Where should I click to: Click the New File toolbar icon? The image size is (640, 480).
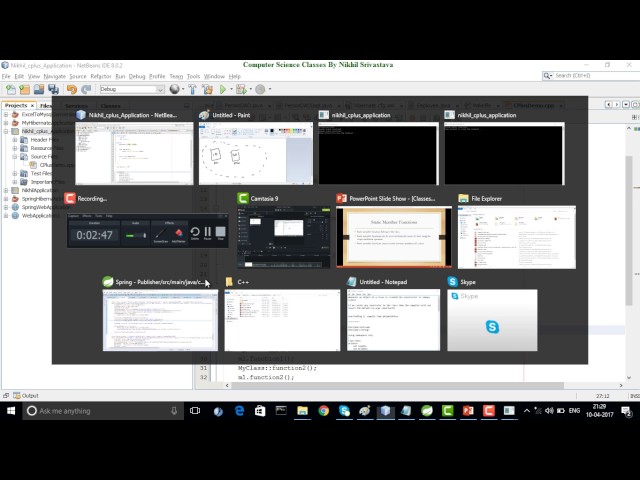(11, 89)
